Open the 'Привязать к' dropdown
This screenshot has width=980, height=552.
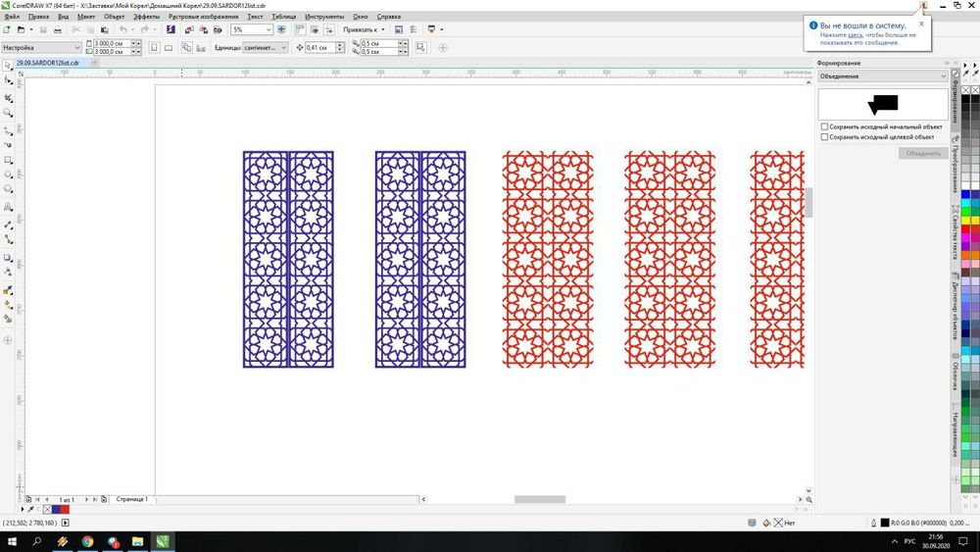364,29
